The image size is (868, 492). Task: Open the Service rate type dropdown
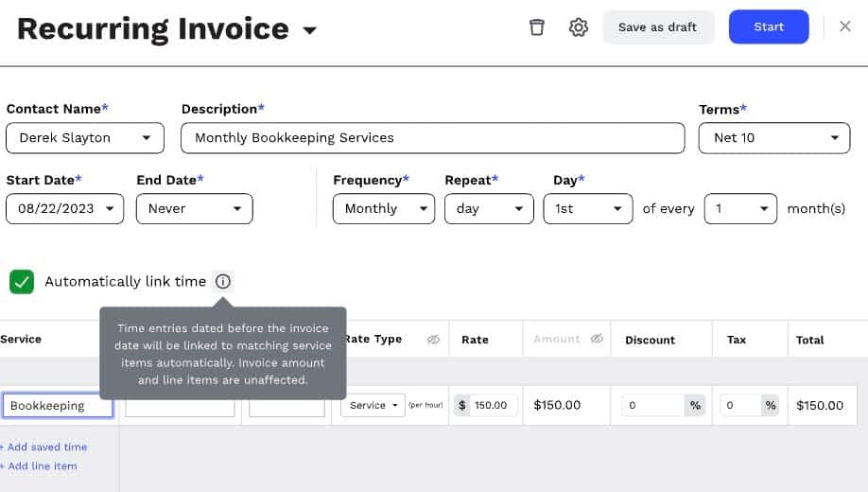(x=373, y=405)
